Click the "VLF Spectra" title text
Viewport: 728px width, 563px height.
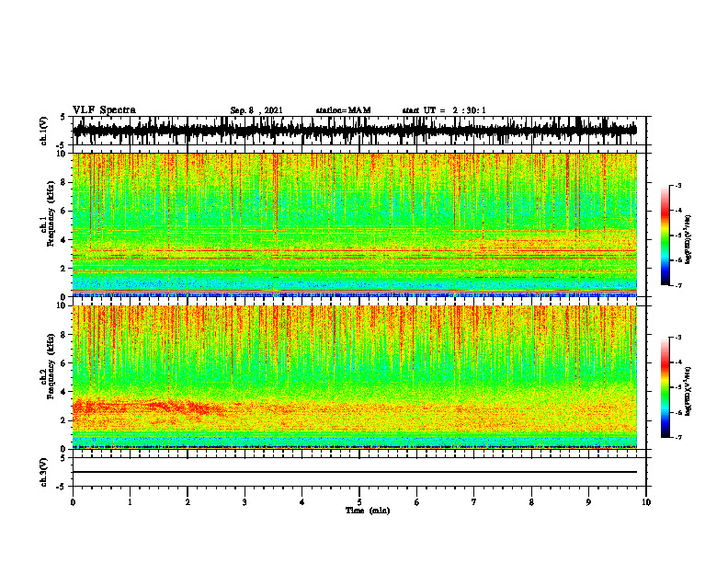104,110
